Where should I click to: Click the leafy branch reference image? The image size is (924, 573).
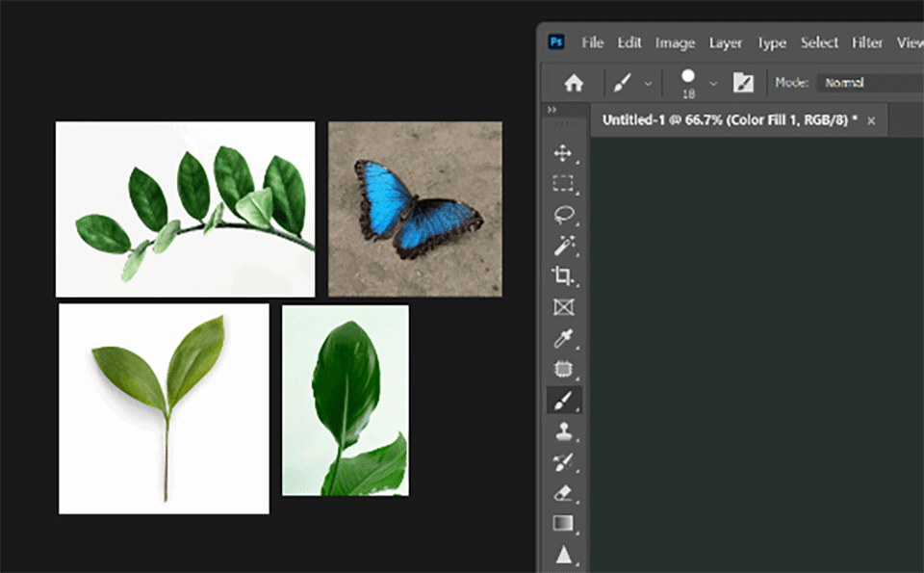pos(185,209)
